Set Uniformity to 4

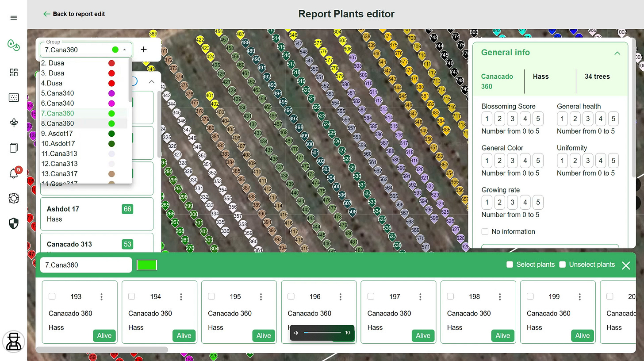point(600,161)
